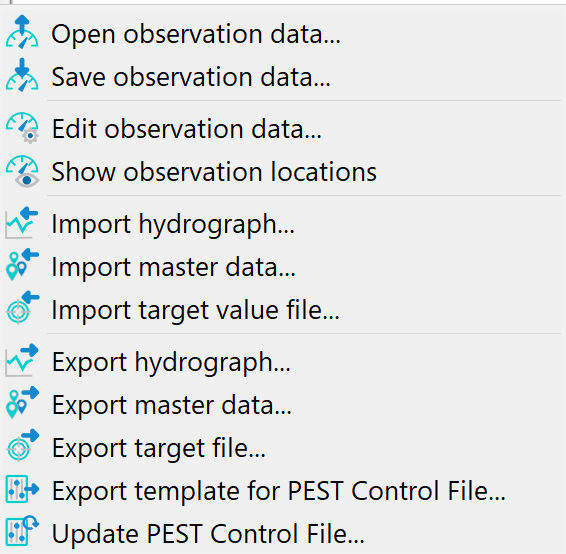Click the PEST template export sliders icon
Image resolution: width=566 pixels, height=554 pixels.
(22, 489)
